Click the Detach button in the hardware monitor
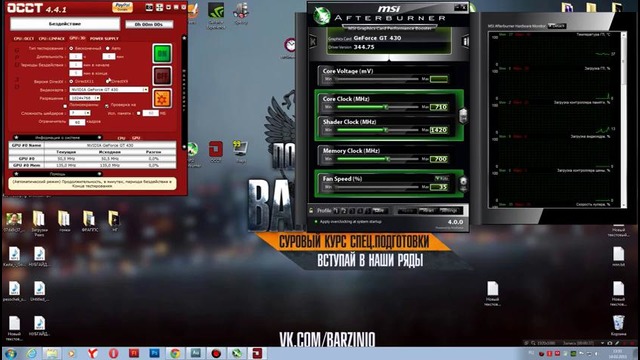Viewport: 640px width, 360px height. 557,26
